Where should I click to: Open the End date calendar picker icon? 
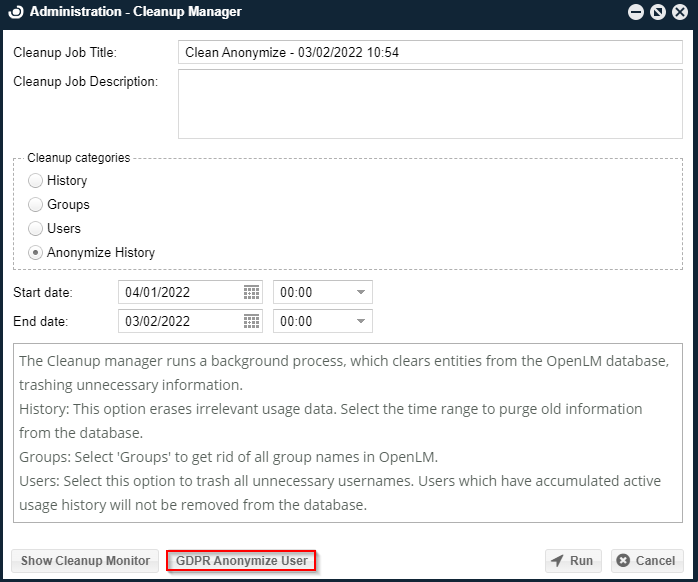[251, 321]
